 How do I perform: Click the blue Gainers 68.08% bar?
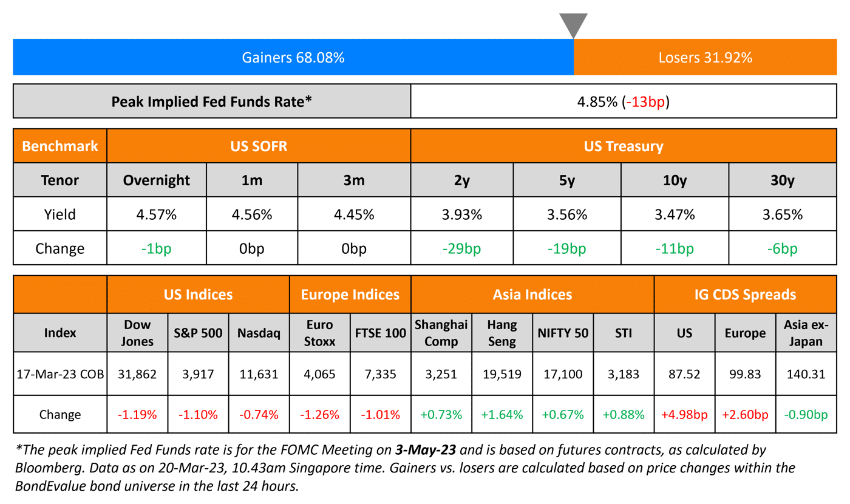(293, 58)
